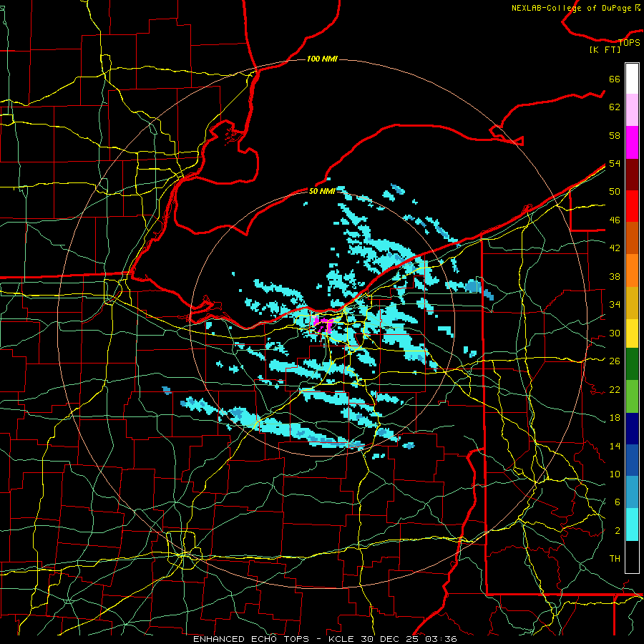Click the magenta high echo top cell

pyautogui.click(x=323, y=323)
